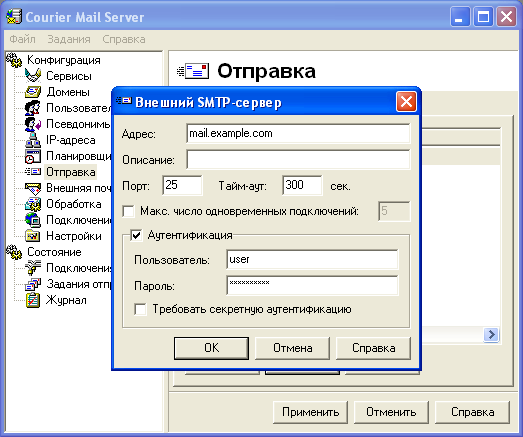Click the Сервисы handshake icon
Screen dimensions: 523x437
[x=33, y=76]
